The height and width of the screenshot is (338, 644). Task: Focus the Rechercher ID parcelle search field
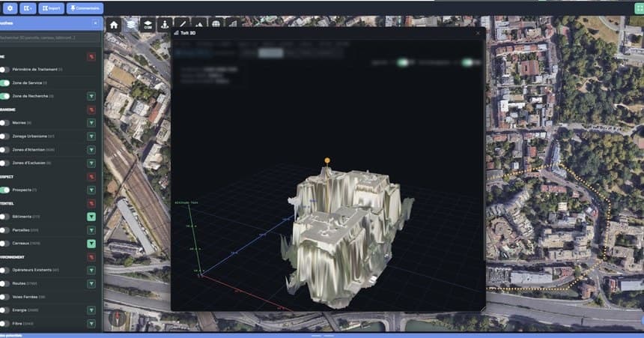(49, 37)
